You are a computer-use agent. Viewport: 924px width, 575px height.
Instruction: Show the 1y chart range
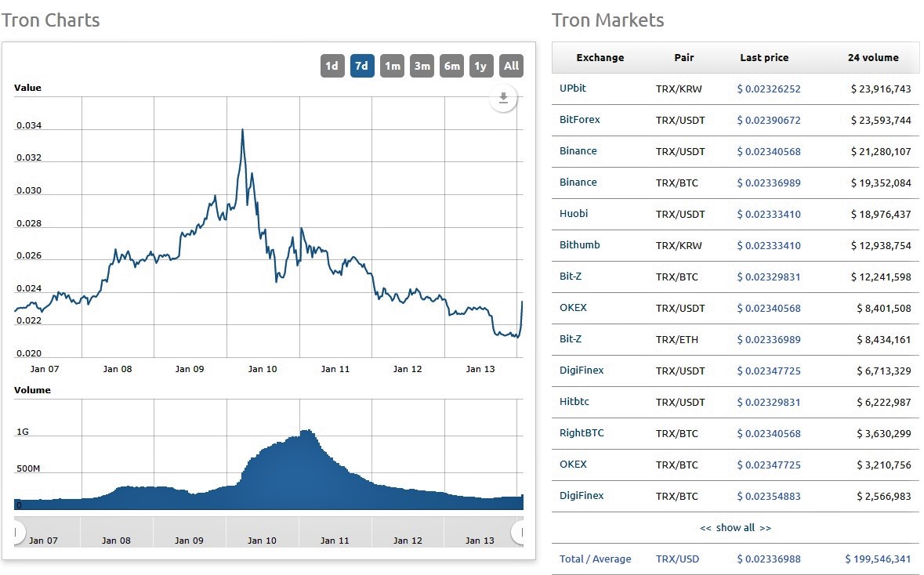coord(480,66)
